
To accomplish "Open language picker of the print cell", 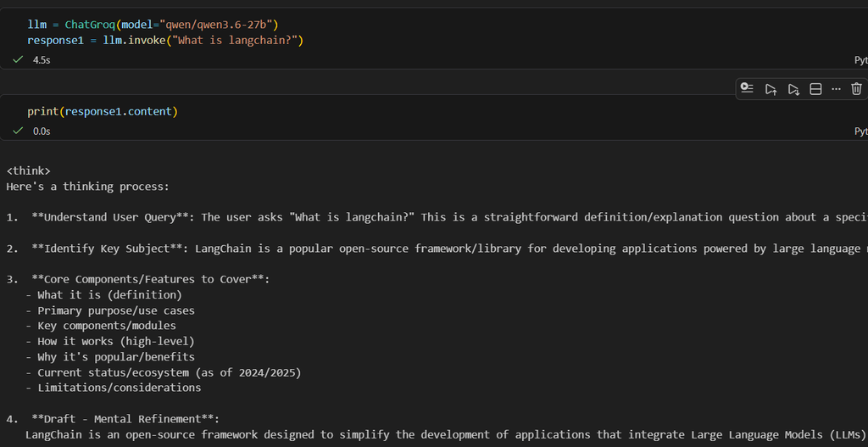I will 861,131.
